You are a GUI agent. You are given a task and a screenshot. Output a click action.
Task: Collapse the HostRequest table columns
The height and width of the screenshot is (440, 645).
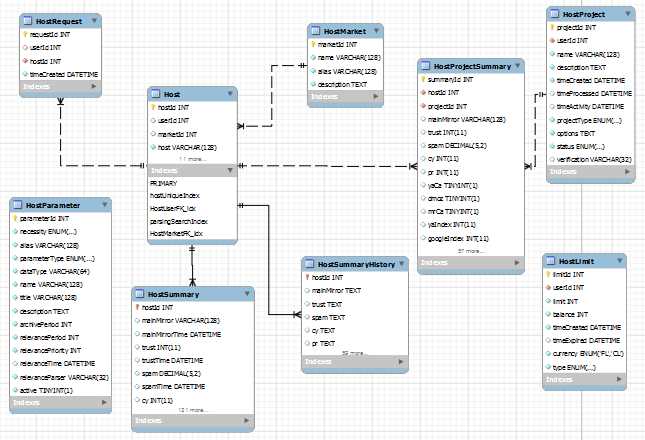click(x=94, y=21)
